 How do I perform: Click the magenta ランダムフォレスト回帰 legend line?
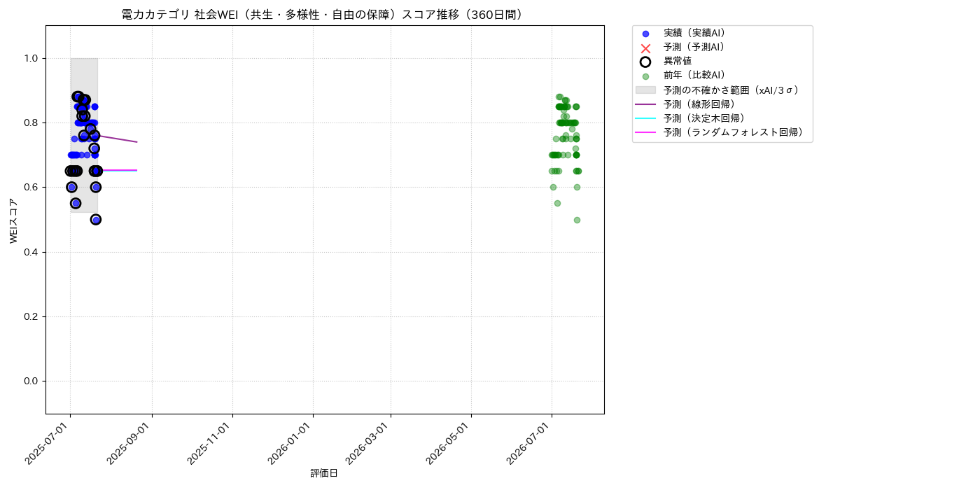click(x=645, y=132)
